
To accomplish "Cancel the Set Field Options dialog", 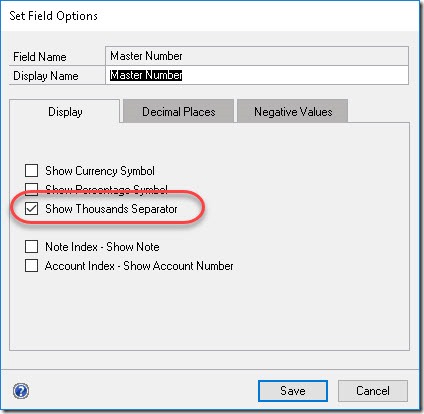I will pos(373,391).
